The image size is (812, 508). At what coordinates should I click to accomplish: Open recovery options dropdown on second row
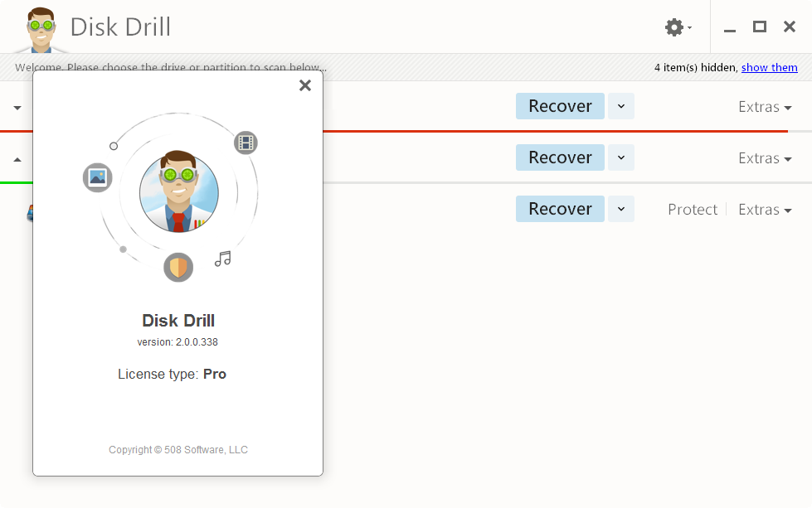point(621,157)
